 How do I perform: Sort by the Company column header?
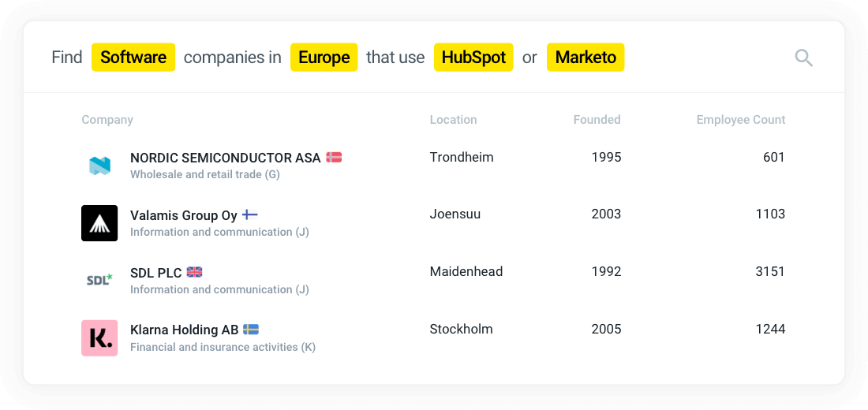(107, 120)
